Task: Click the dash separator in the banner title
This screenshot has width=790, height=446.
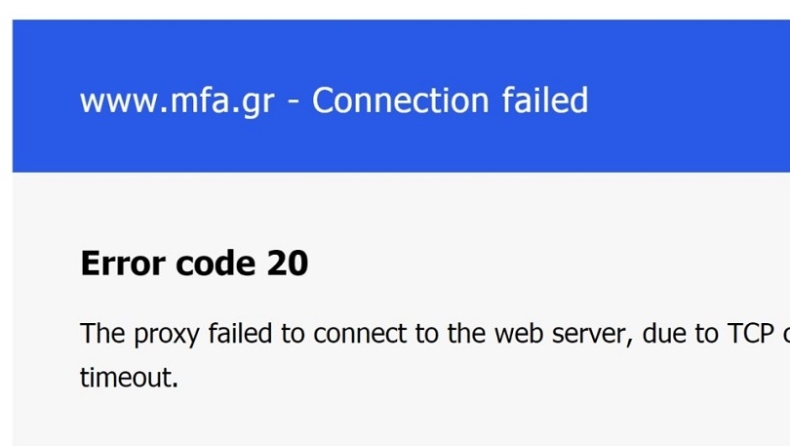Action: (x=292, y=103)
